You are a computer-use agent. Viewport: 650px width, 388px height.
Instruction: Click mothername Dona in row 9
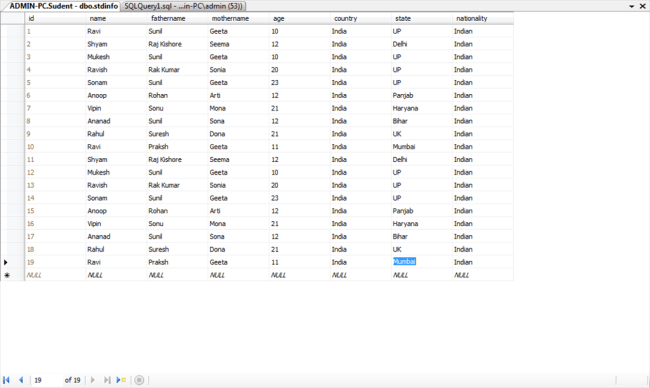(x=238, y=134)
